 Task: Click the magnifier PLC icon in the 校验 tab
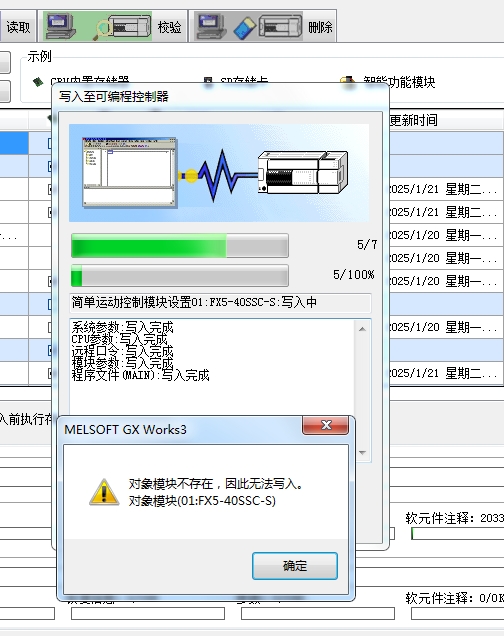click(x=122, y=27)
